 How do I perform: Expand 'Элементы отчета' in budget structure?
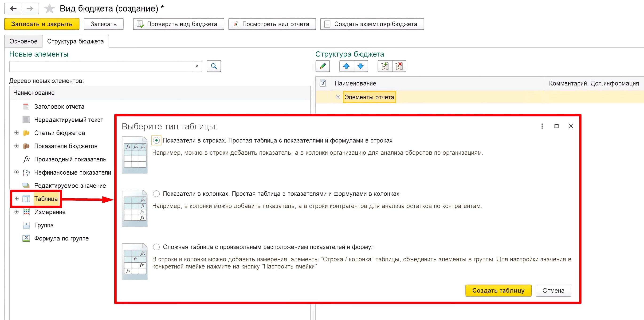click(x=338, y=97)
